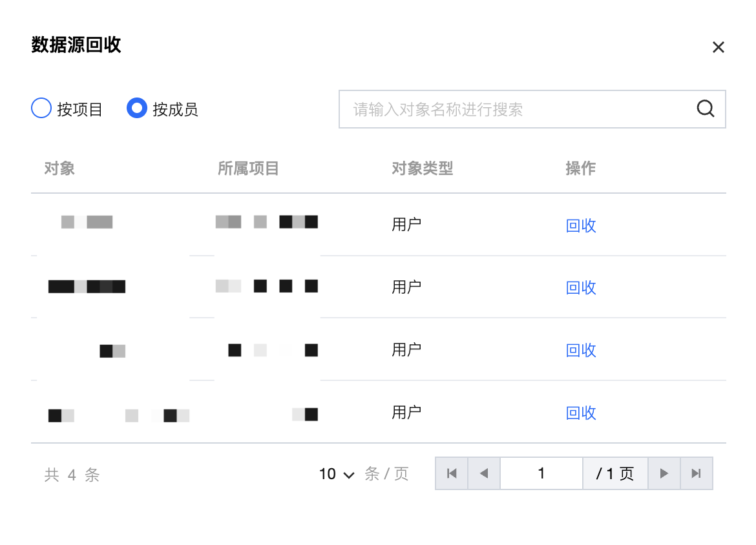Click the 操作 column header
Screen dimensions: 756x545
point(580,169)
